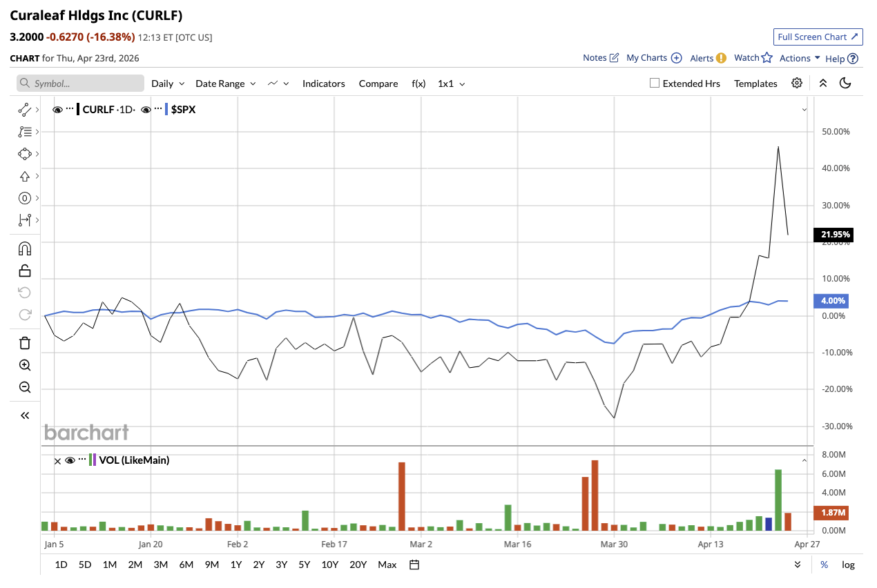
Task: Open the f(x) expressions menu
Action: click(418, 84)
